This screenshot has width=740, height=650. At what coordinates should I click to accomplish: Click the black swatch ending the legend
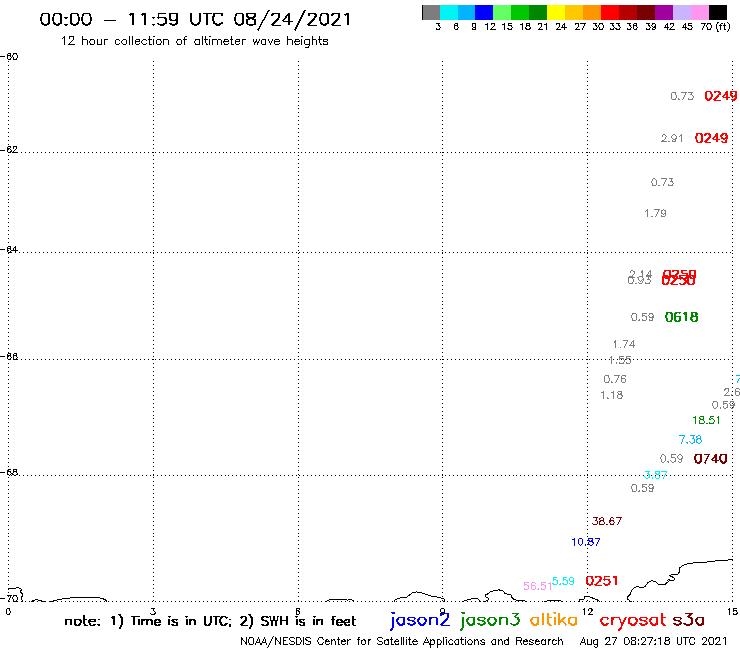718,12
